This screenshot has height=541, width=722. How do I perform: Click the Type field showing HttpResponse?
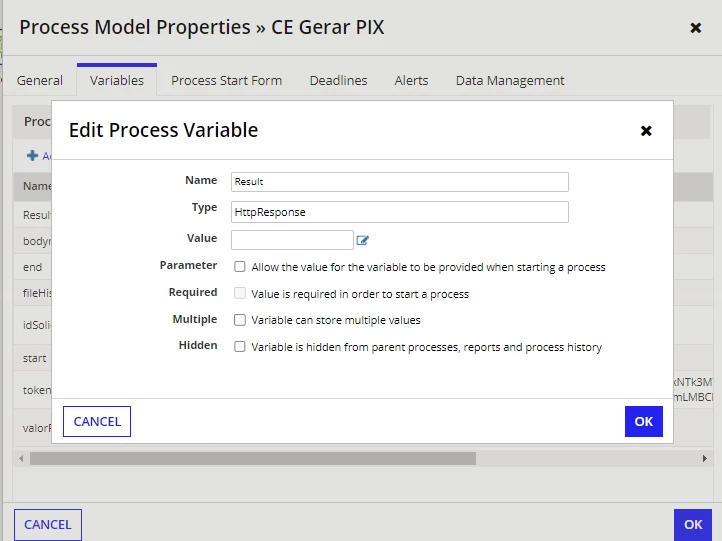tap(400, 212)
